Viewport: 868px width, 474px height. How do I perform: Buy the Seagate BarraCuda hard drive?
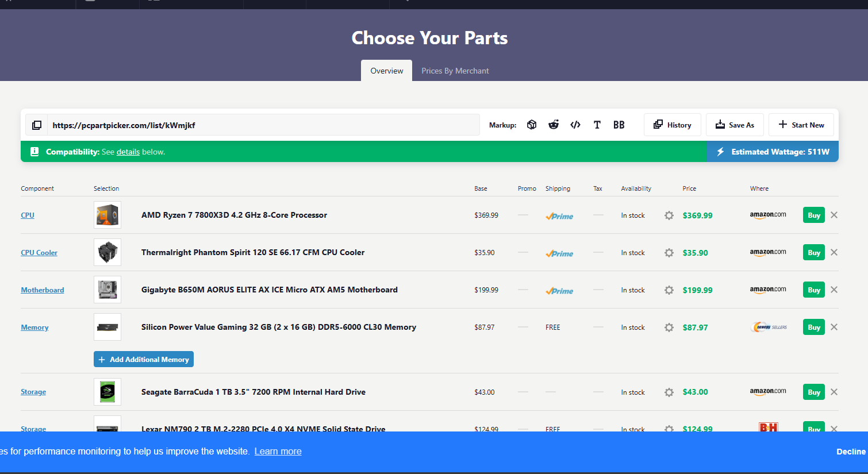pos(814,392)
